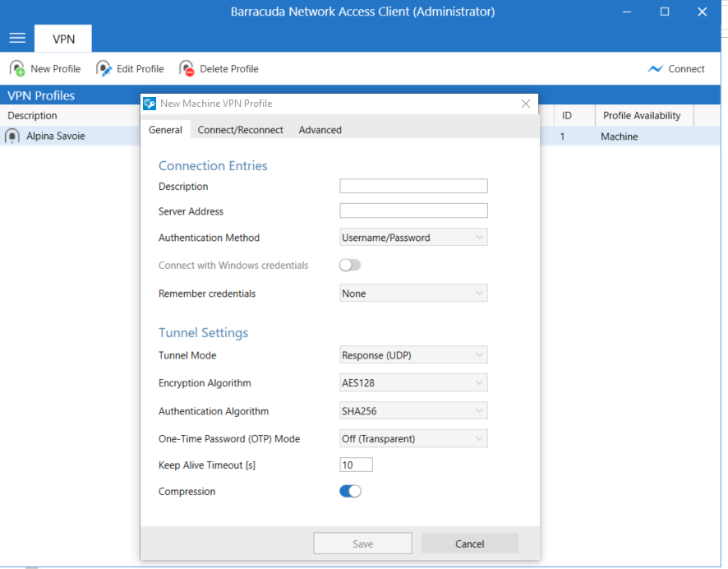Switch to the Advanced tab
Viewport: 728px width, 569px height.
pos(320,130)
